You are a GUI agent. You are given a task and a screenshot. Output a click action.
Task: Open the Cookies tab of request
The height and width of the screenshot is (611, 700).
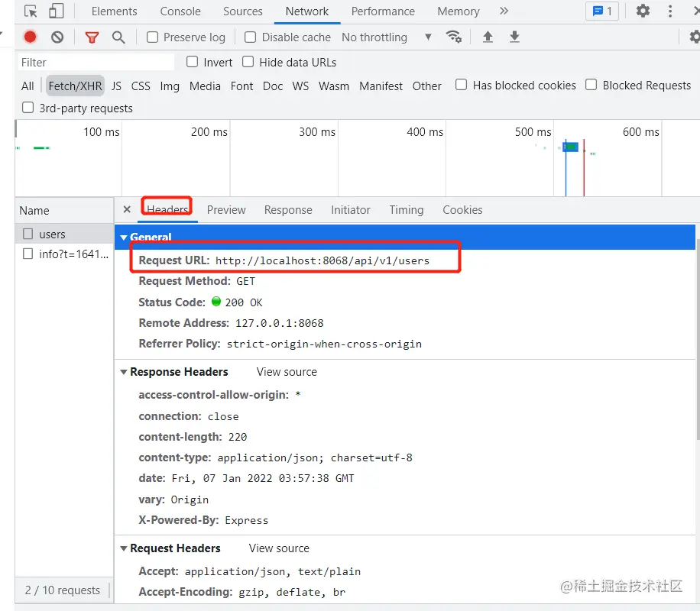click(x=462, y=210)
